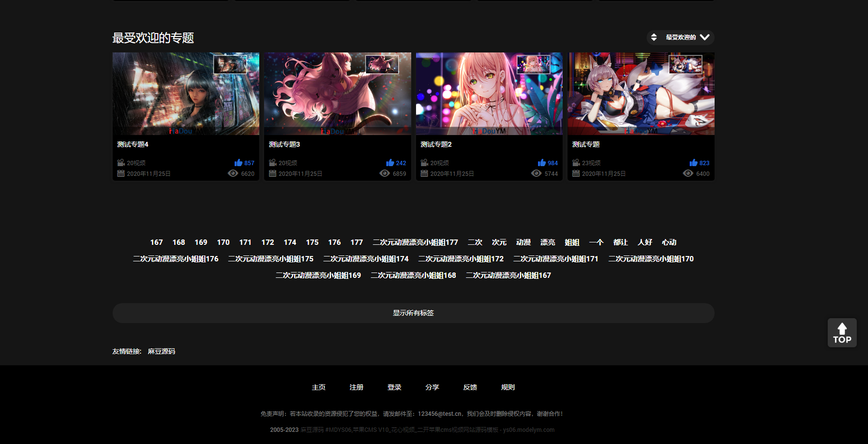Click the like icon showing 984 on 测试专题2
Screen dimensions: 868x444
point(542,163)
